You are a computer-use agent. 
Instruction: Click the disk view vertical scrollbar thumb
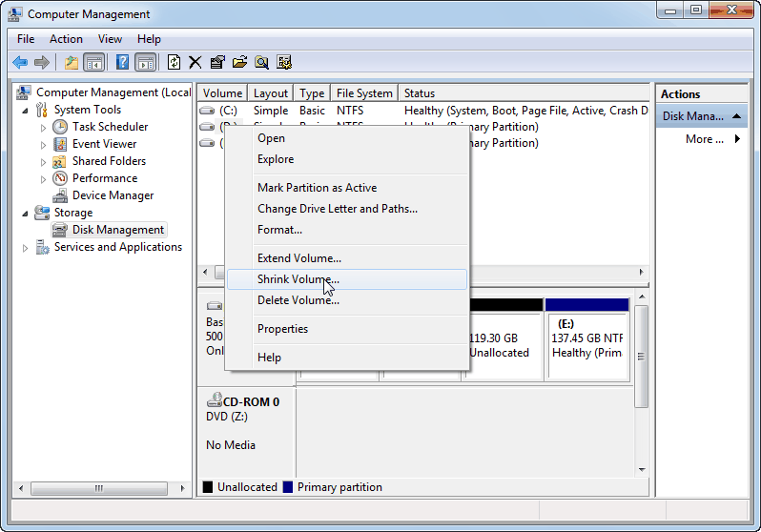[x=641, y=357]
